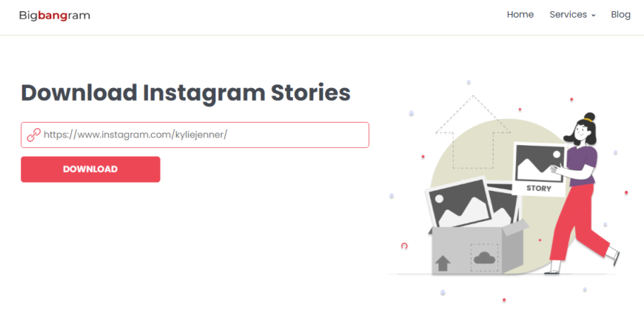Screen dimensions: 644x310
Task: Click the red DOWNLOAD button
Action: [x=90, y=169]
